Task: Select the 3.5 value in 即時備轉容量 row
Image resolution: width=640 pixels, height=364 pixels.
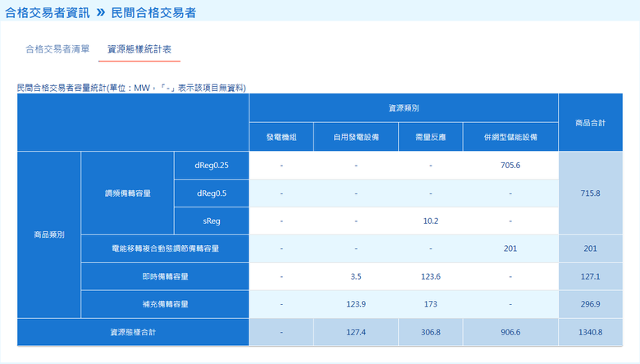Action: coord(356,276)
